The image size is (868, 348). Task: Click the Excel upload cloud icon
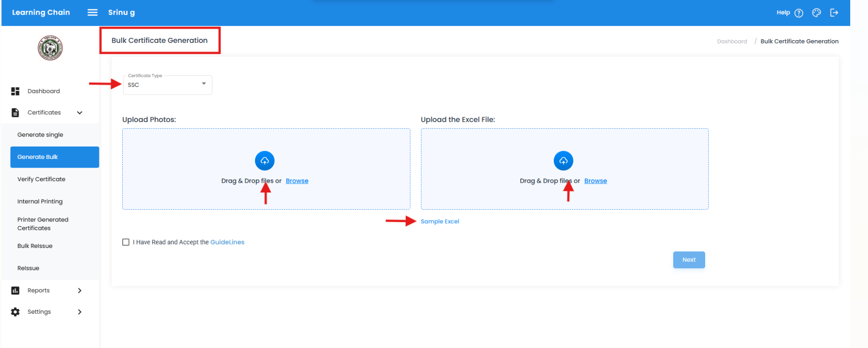563,161
